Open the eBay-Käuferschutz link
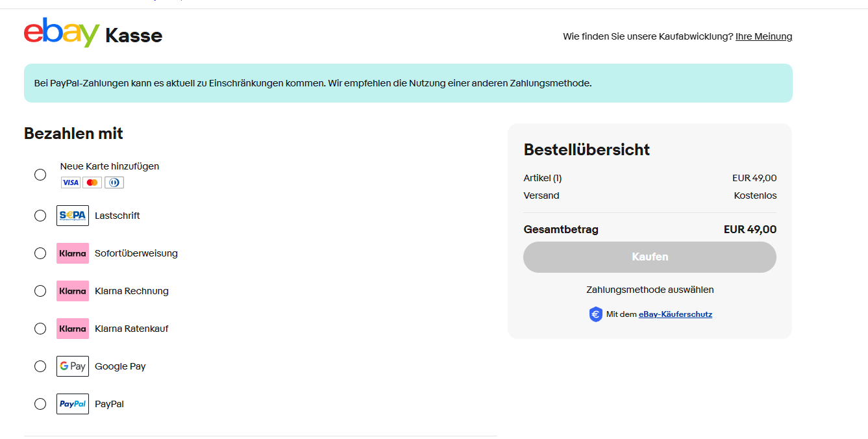 tap(675, 314)
